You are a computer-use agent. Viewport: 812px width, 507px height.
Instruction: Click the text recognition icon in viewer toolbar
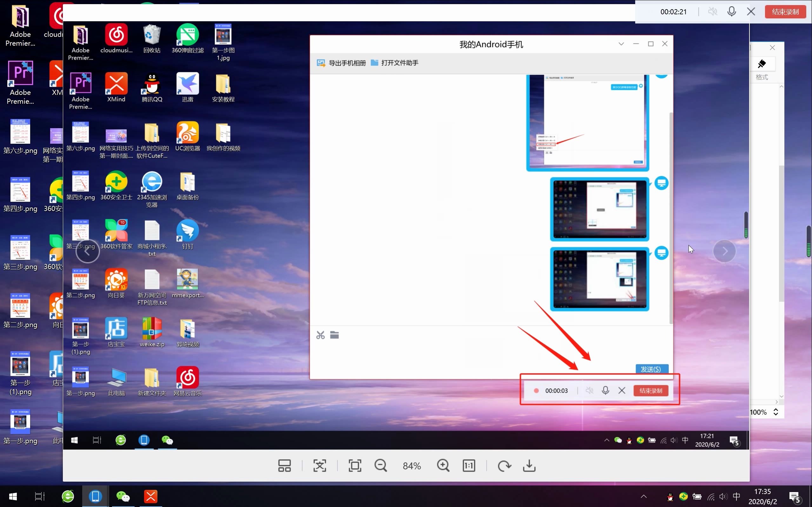click(x=320, y=465)
